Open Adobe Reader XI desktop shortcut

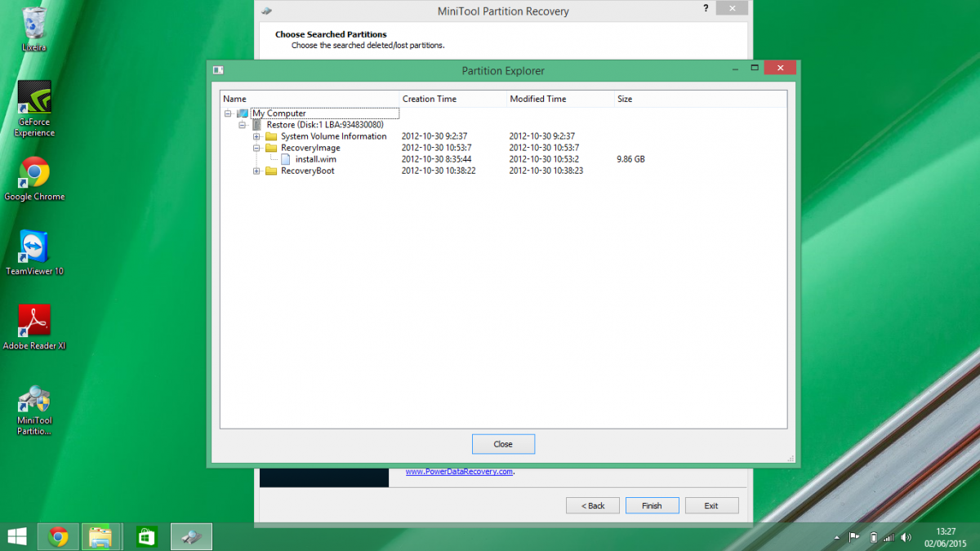[x=34, y=327]
